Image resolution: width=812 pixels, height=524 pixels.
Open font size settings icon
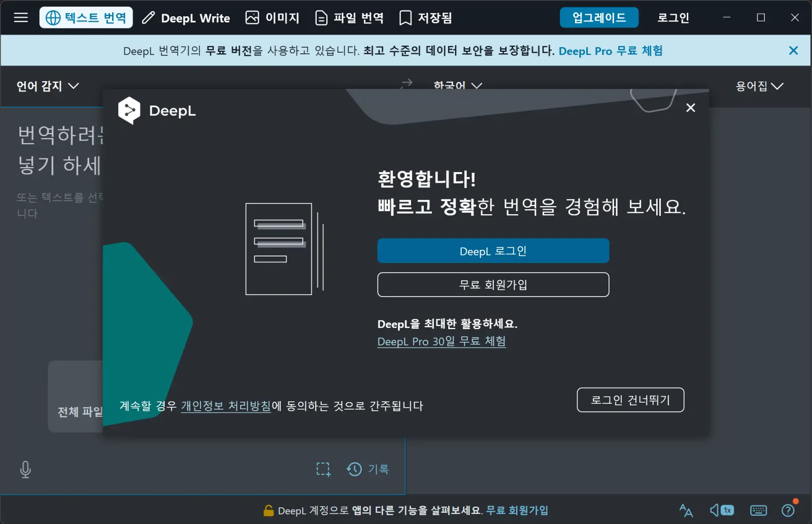point(686,510)
